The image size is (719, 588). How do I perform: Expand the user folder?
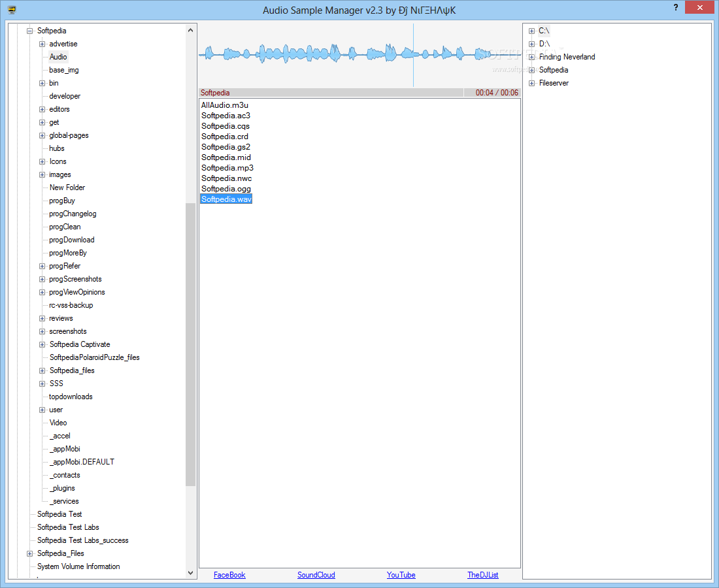pyautogui.click(x=42, y=410)
